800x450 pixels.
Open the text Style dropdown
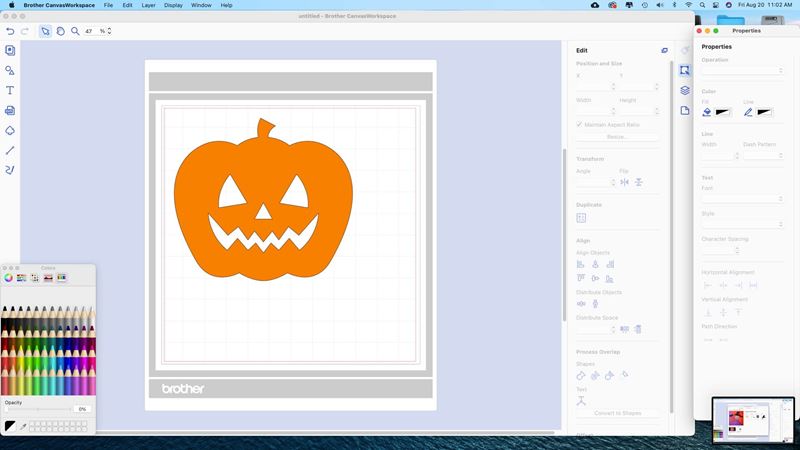[742, 224]
